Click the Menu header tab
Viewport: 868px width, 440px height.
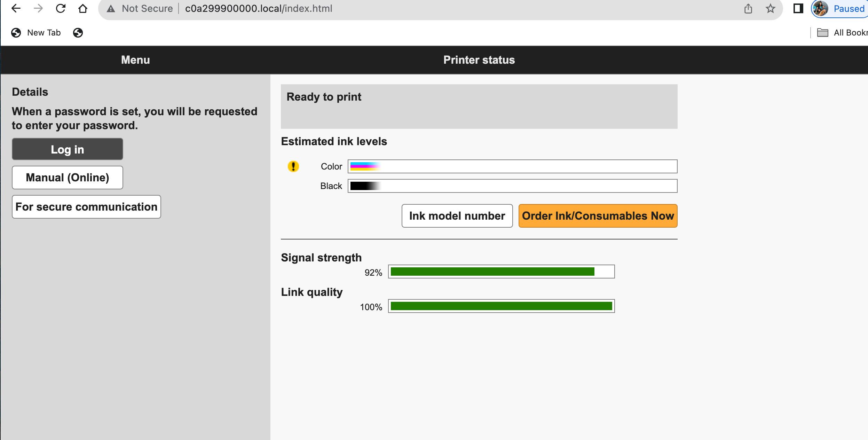pos(135,60)
